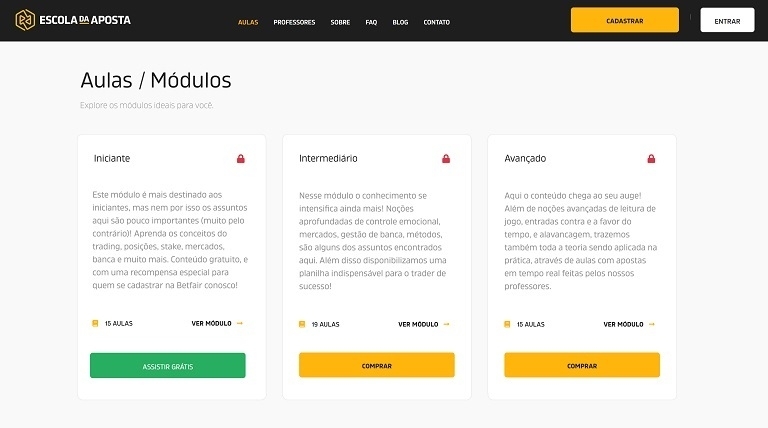Click the Escola da Aposta logo icon
This screenshot has height=428, width=768.
[24, 20]
